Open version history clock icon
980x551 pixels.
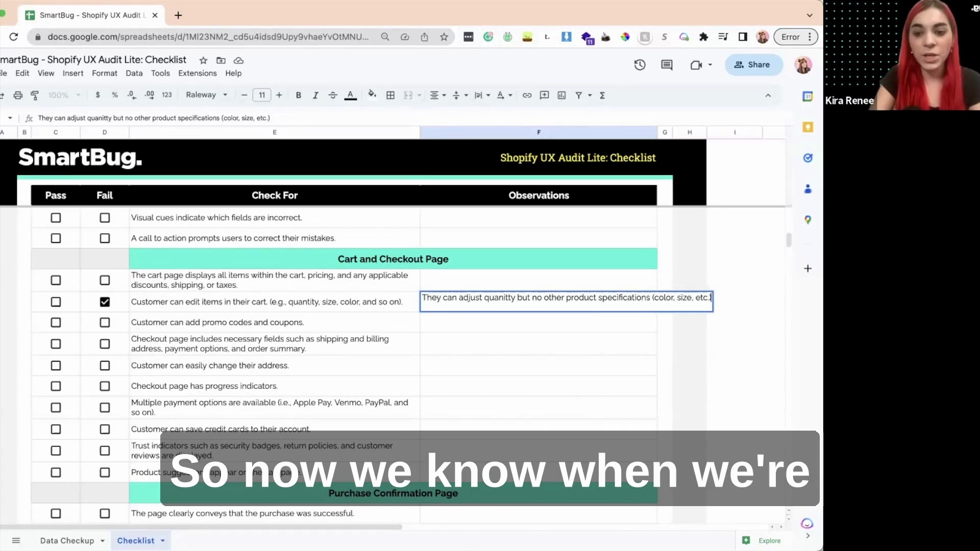tap(640, 65)
